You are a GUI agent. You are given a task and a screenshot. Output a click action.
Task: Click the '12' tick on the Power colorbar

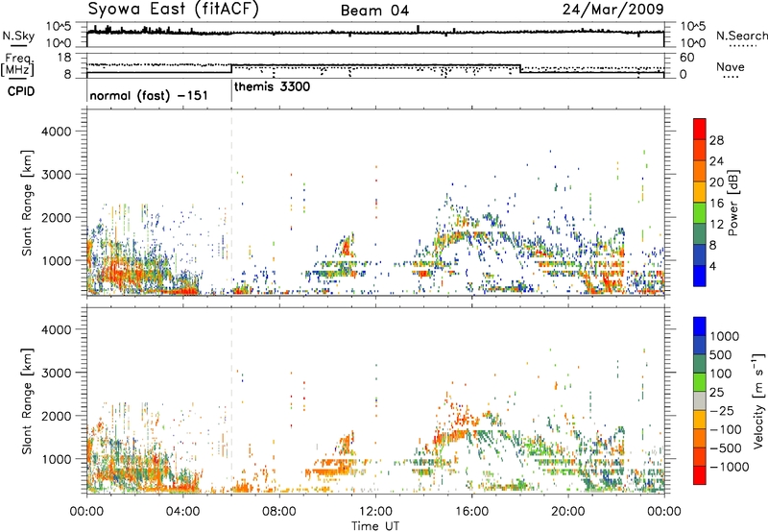(716, 225)
